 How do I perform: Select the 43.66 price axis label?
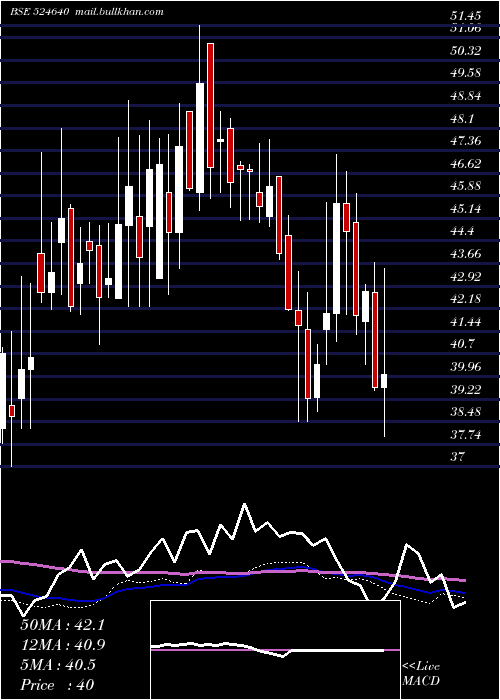coord(466,254)
